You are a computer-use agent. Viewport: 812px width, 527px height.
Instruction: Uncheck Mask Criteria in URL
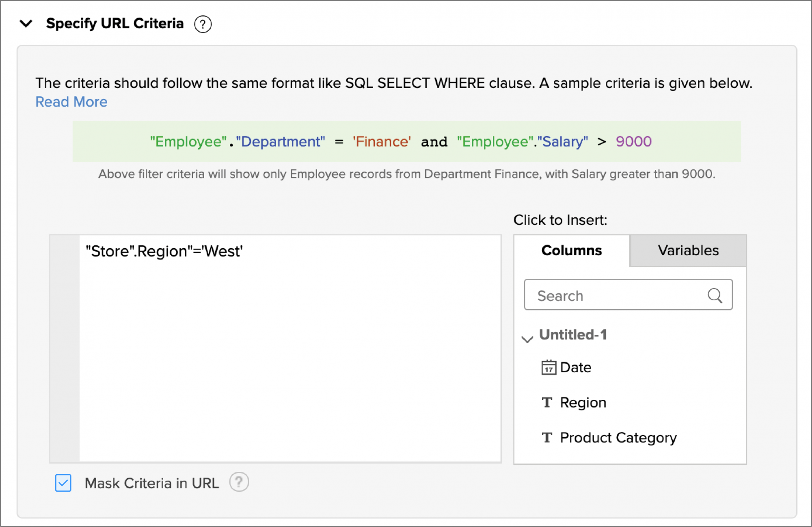(63, 483)
